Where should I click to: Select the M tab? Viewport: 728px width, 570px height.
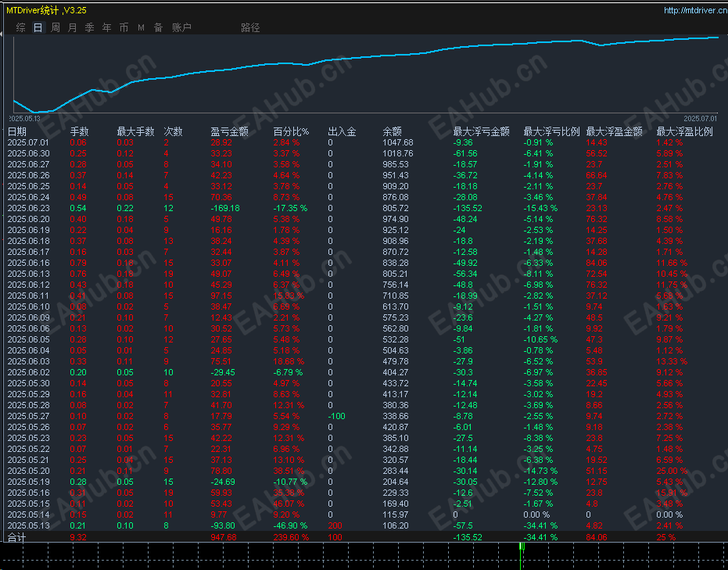click(x=141, y=28)
